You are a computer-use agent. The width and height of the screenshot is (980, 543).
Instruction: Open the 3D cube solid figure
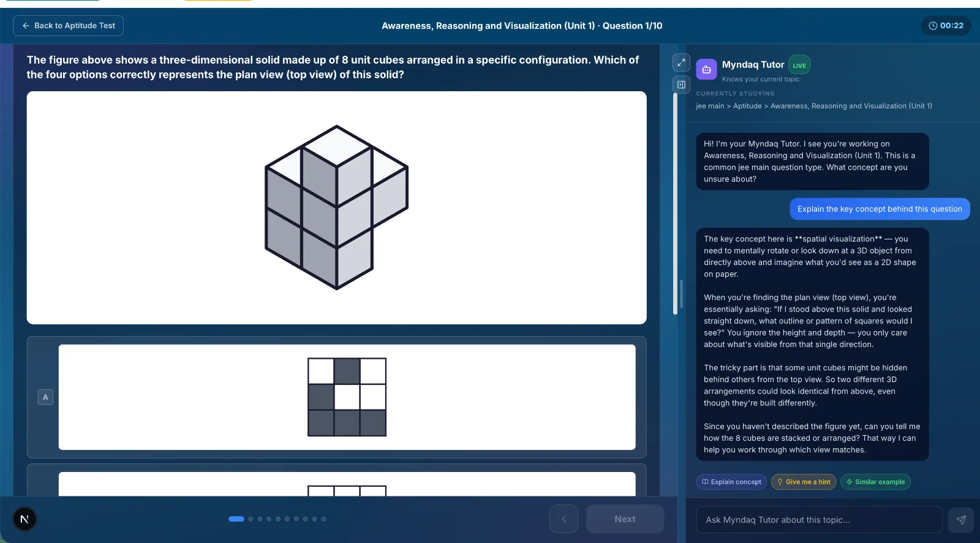(336, 208)
